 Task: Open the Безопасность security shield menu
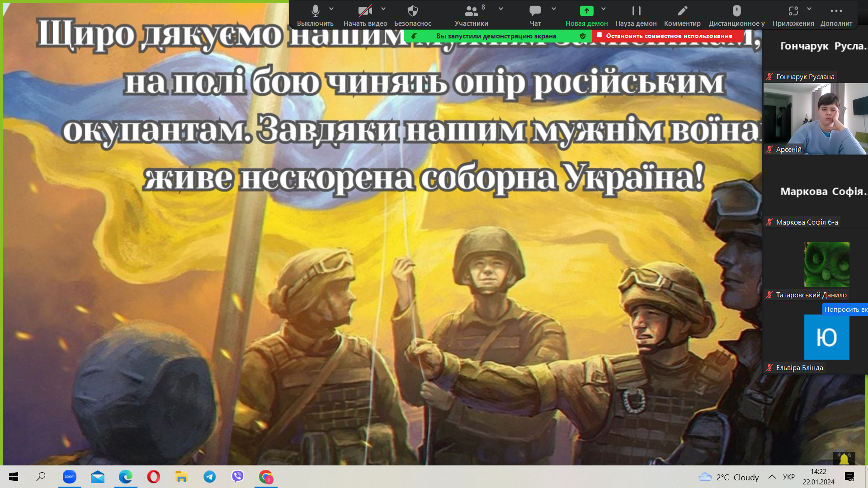click(x=413, y=15)
